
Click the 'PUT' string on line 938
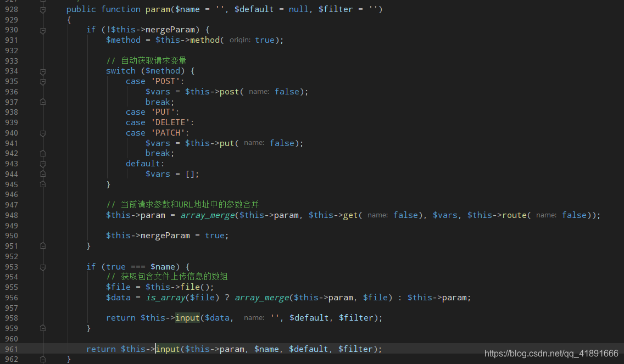163,112
